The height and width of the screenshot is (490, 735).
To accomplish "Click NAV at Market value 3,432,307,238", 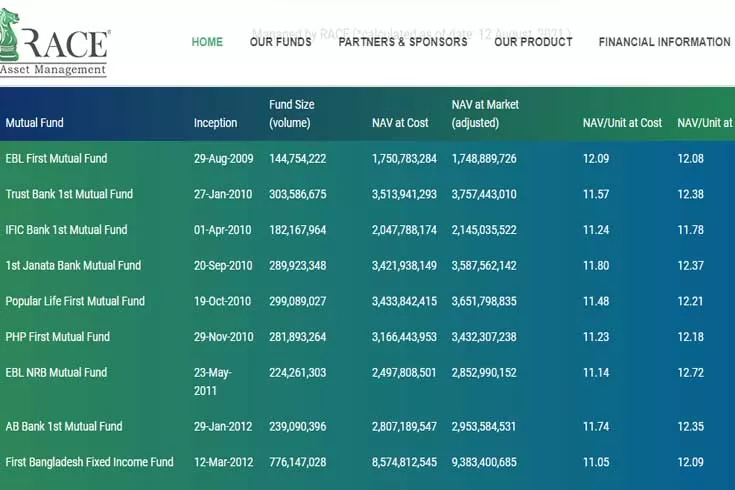I will pos(484,337).
